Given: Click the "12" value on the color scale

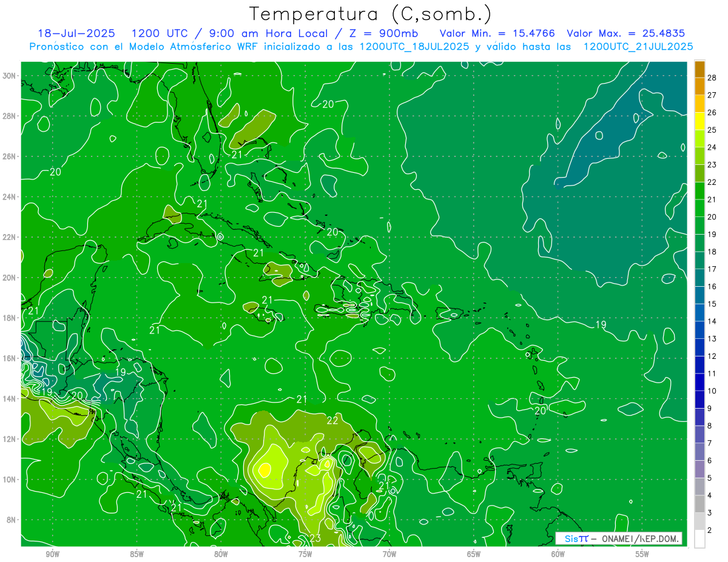Looking at the screenshot, I should pos(712,356).
